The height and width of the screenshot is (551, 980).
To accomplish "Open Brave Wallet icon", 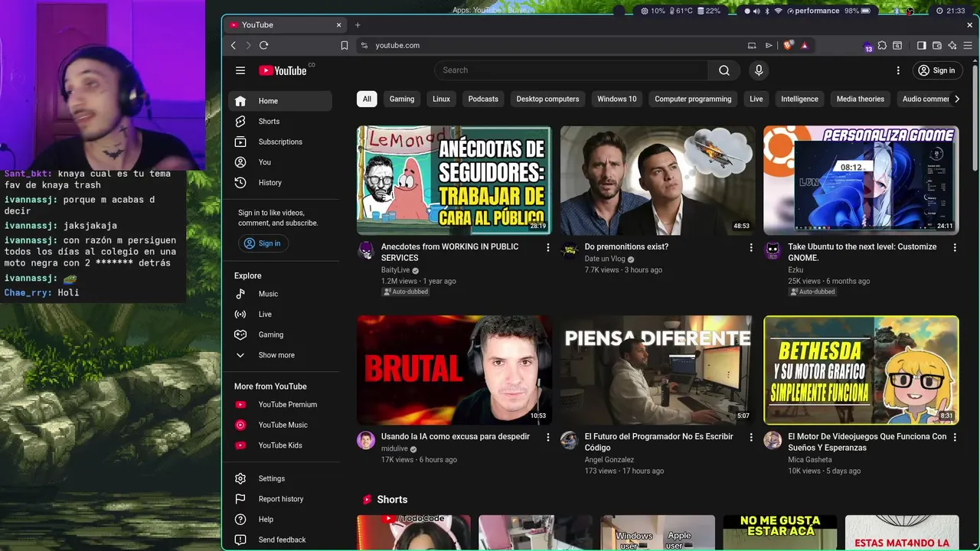I will pos(936,45).
